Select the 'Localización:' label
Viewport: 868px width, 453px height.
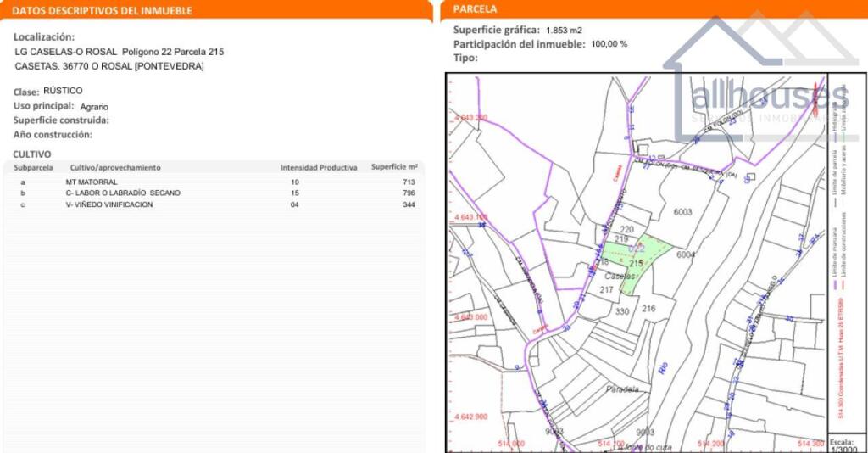tap(44, 37)
